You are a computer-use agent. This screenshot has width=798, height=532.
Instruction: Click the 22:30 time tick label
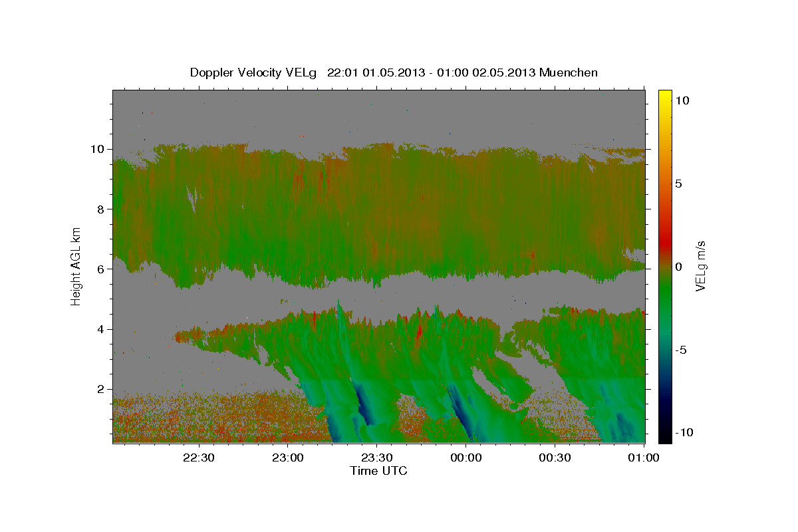tap(199, 458)
